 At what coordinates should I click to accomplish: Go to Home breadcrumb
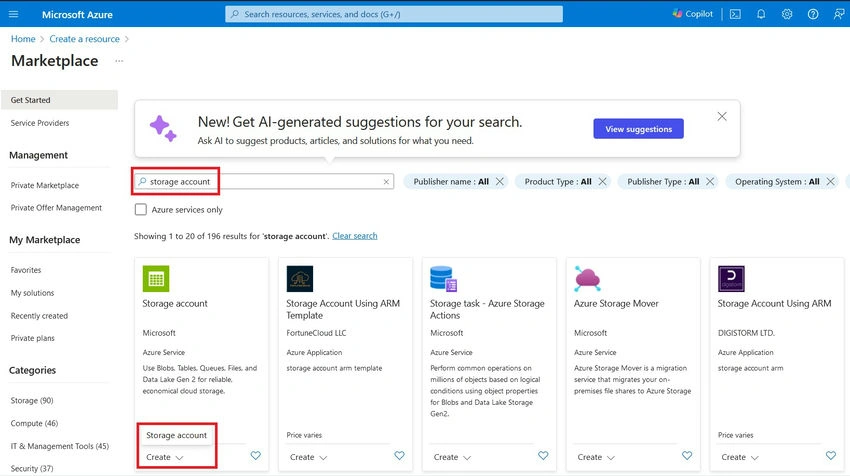[x=23, y=39]
